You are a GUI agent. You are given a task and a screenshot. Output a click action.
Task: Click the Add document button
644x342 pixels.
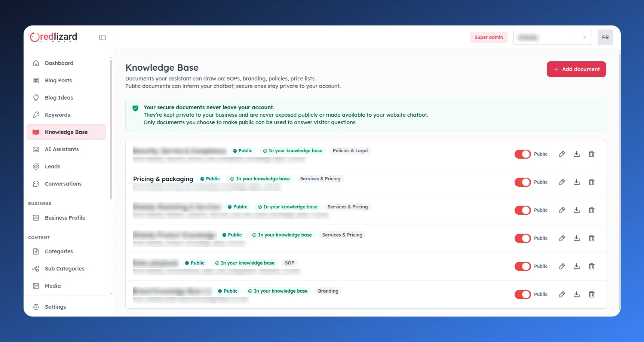pos(576,69)
